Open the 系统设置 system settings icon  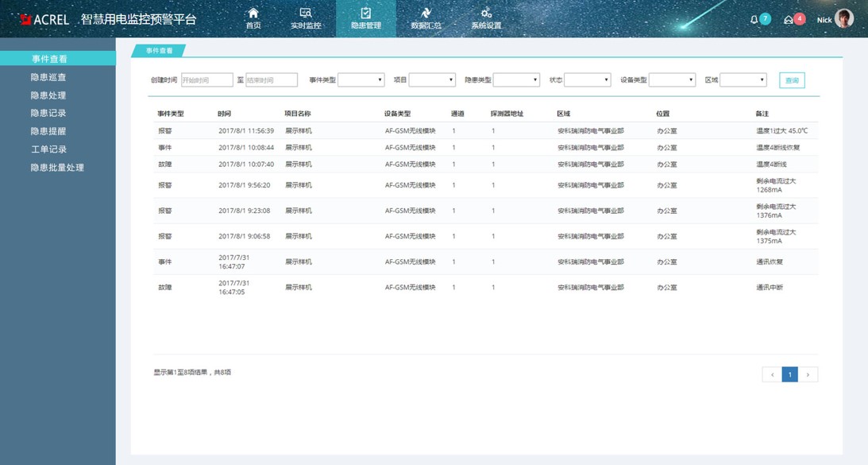click(x=487, y=17)
